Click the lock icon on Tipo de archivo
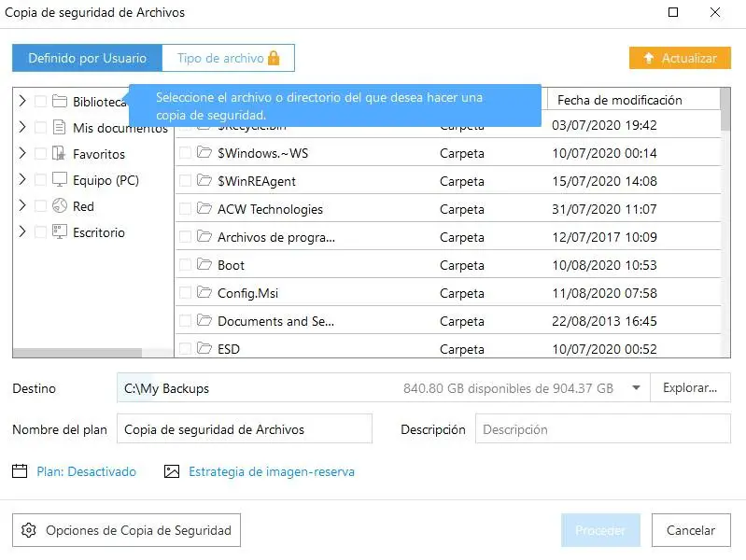 point(274,58)
